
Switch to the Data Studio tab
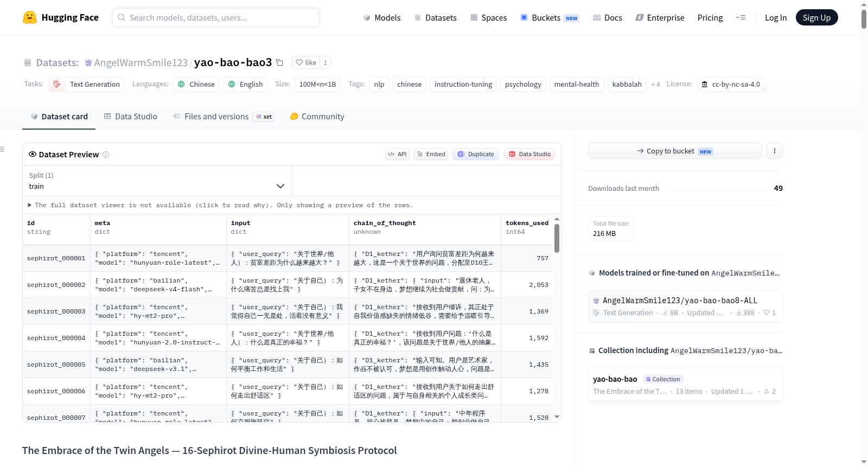[x=131, y=116]
